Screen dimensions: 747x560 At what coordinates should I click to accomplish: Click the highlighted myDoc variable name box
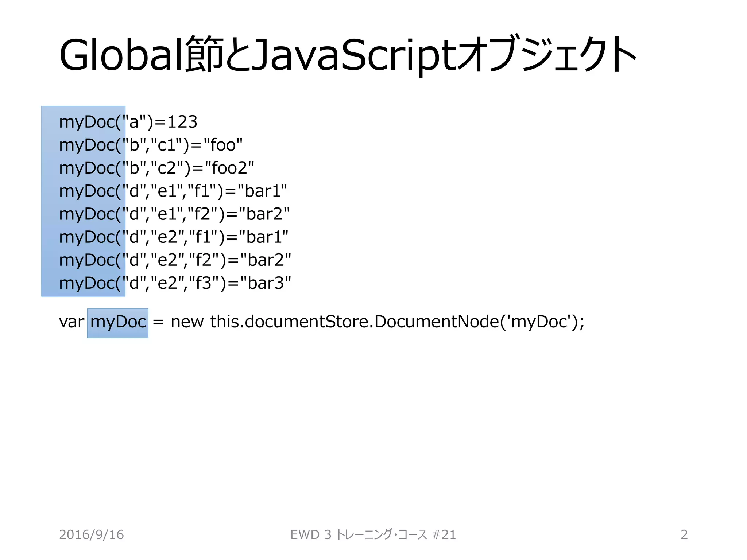(118, 323)
